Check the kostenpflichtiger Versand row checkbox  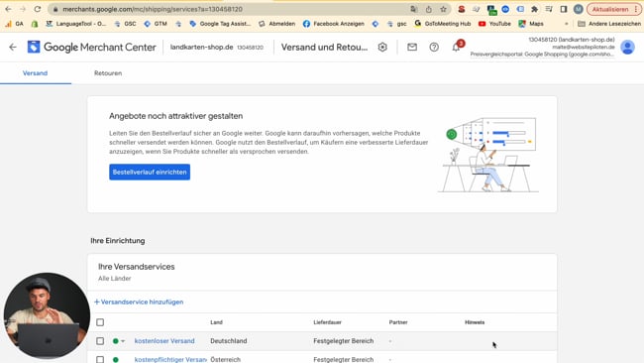[100, 359]
